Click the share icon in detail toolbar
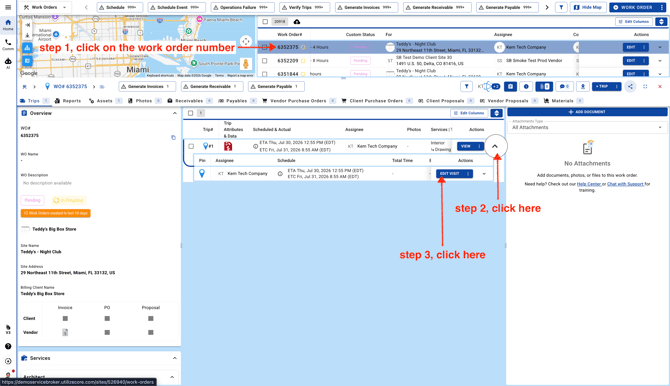This screenshot has width=670, height=386. (x=630, y=86)
